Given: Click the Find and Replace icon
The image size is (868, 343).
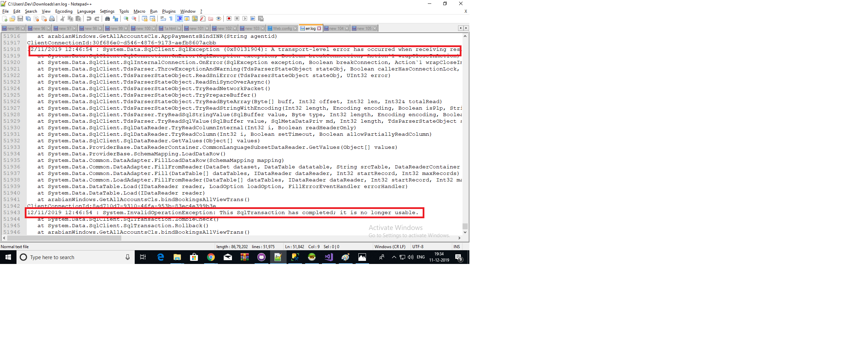Looking at the screenshot, I should pyautogui.click(x=115, y=19).
